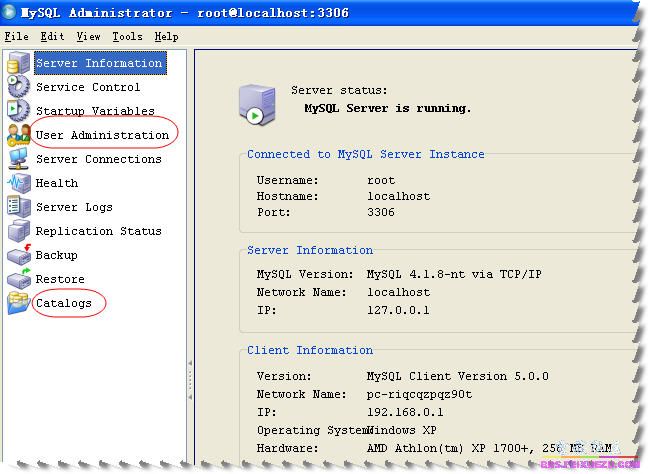The height and width of the screenshot is (474, 648).
Task: Click the Catalogs folder icon
Action: click(19, 303)
